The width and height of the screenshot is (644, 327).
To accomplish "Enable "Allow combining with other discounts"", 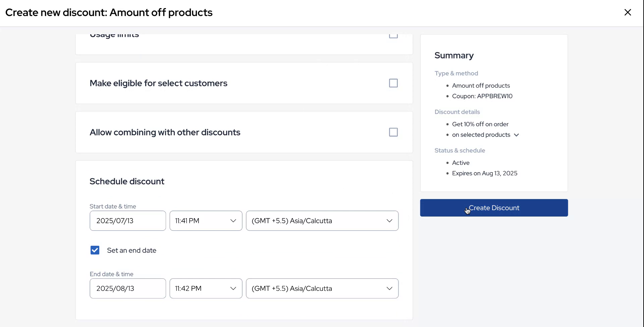I will [393, 132].
